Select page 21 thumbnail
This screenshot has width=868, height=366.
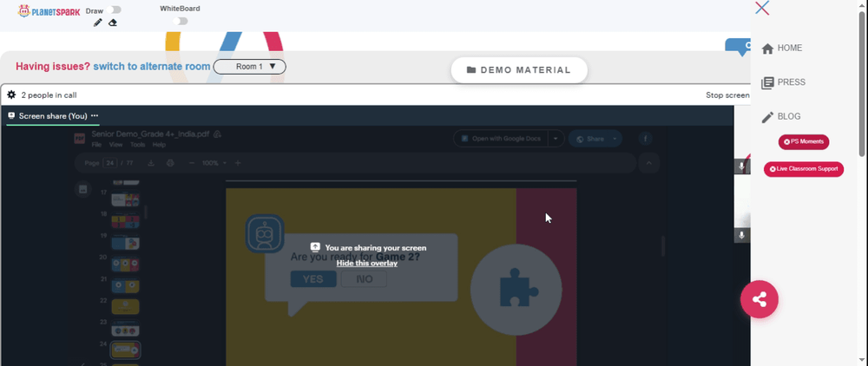(x=125, y=286)
